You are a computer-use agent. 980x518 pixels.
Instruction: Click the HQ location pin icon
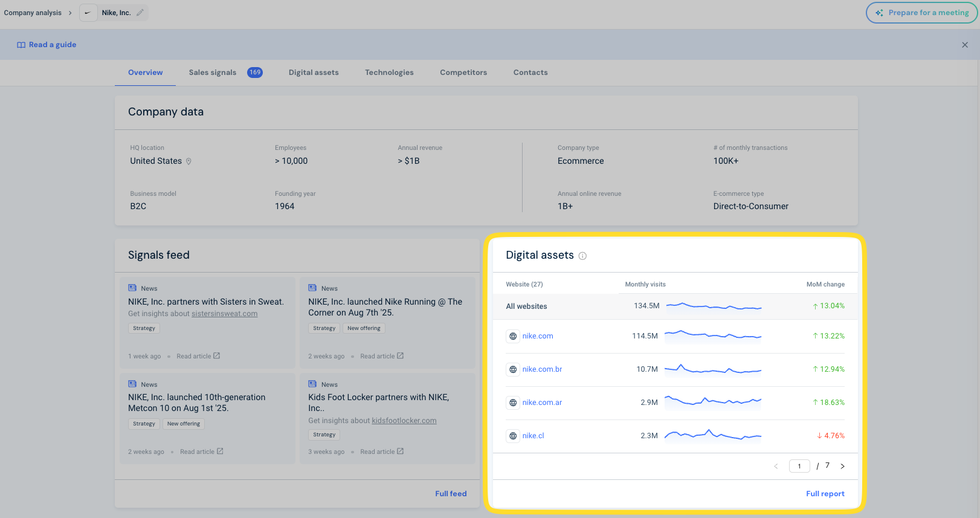189,161
